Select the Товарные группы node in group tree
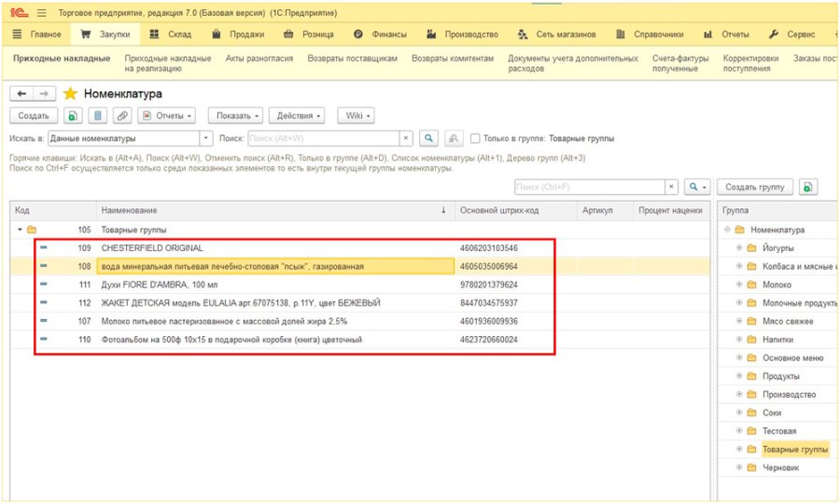Viewport: 840px width, 504px height. (795, 449)
